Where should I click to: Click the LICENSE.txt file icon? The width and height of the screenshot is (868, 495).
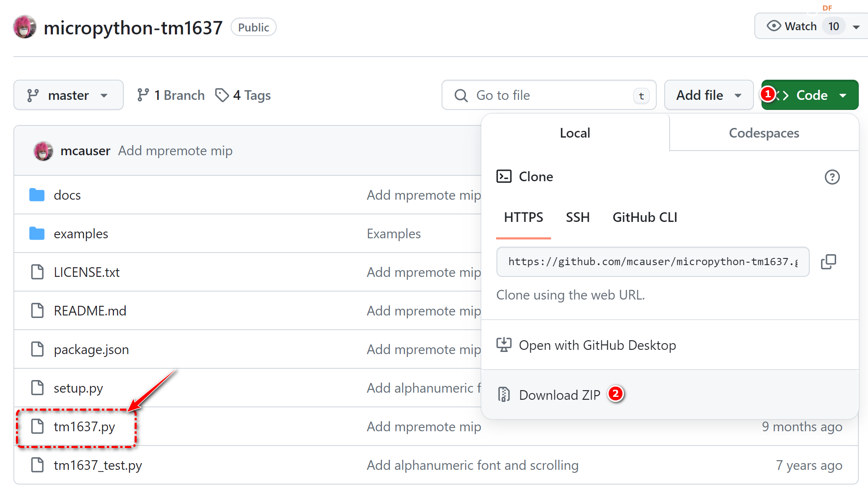coord(37,272)
